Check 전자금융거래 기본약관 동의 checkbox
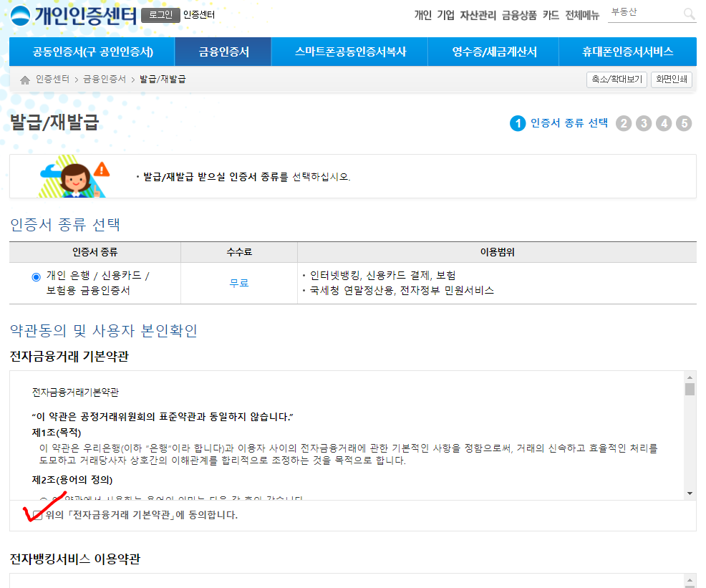The image size is (706, 588). [38, 516]
